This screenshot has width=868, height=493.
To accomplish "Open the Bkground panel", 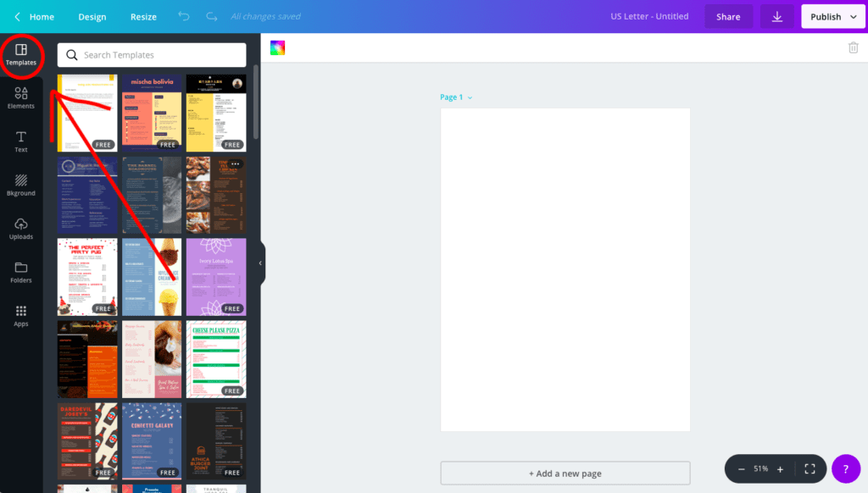I will tap(21, 186).
